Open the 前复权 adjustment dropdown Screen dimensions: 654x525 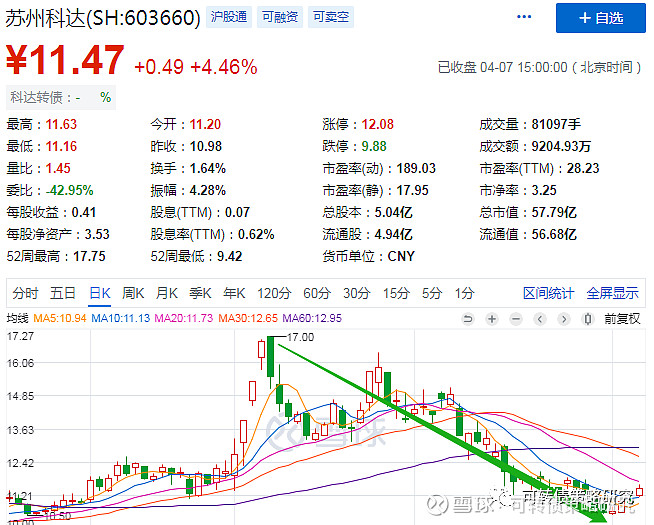pyautogui.click(x=622, y=319)
